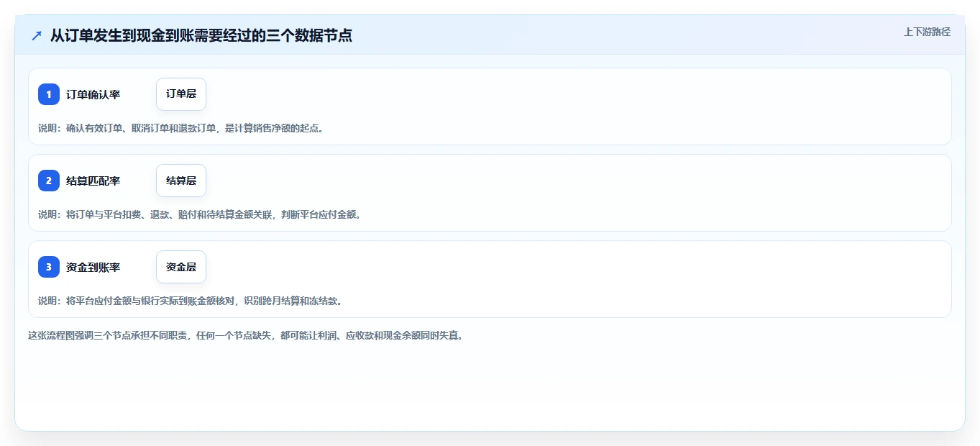Click the description starting with 确认有效订单

coord(181,128)
